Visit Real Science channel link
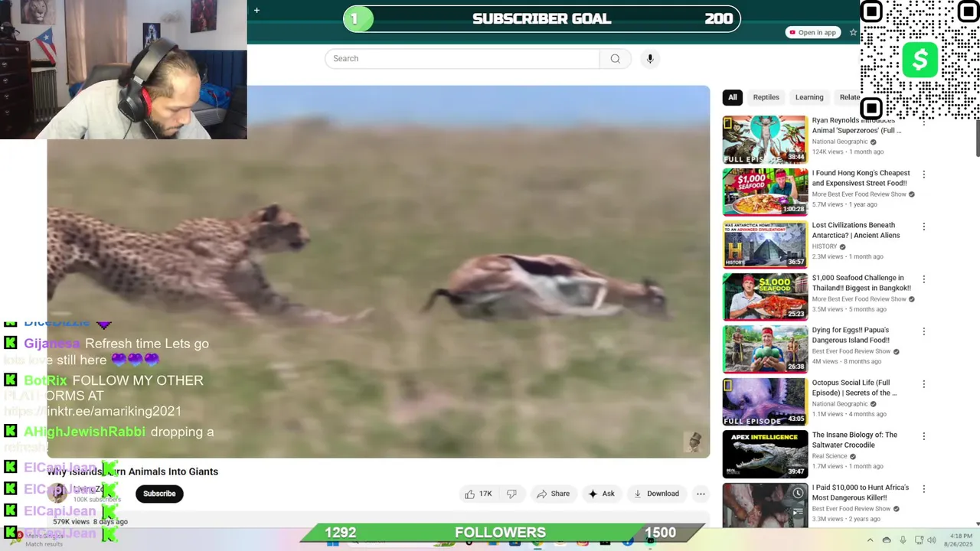 [x=830, y=456]
